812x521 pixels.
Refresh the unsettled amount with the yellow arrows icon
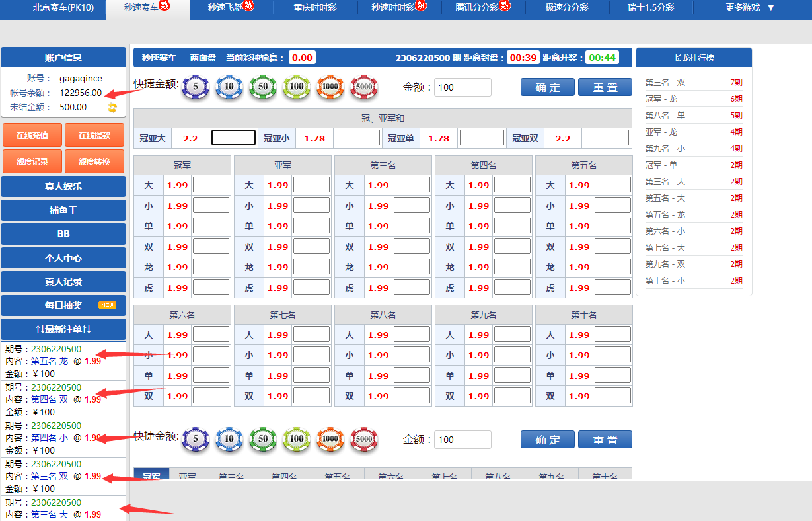112,107
